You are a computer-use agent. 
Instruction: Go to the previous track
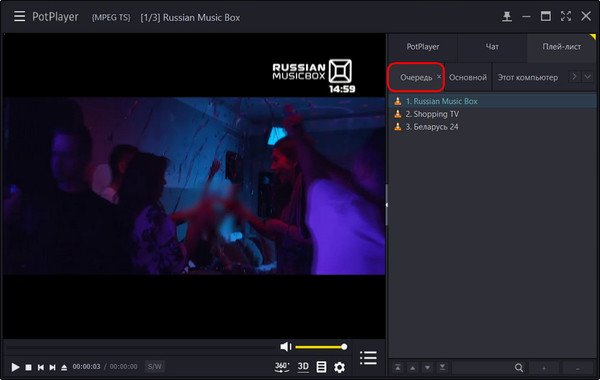click(x=41, y=367)
